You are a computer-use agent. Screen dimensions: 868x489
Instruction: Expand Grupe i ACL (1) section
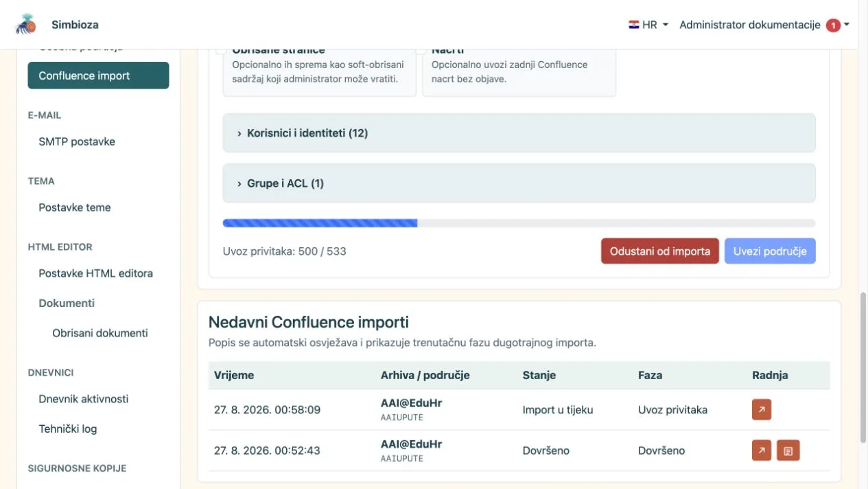tap(519, 183)
